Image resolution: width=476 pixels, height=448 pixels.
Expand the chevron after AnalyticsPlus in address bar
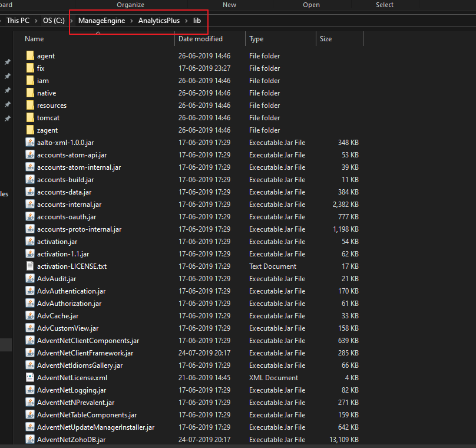(x=187, y=21)
